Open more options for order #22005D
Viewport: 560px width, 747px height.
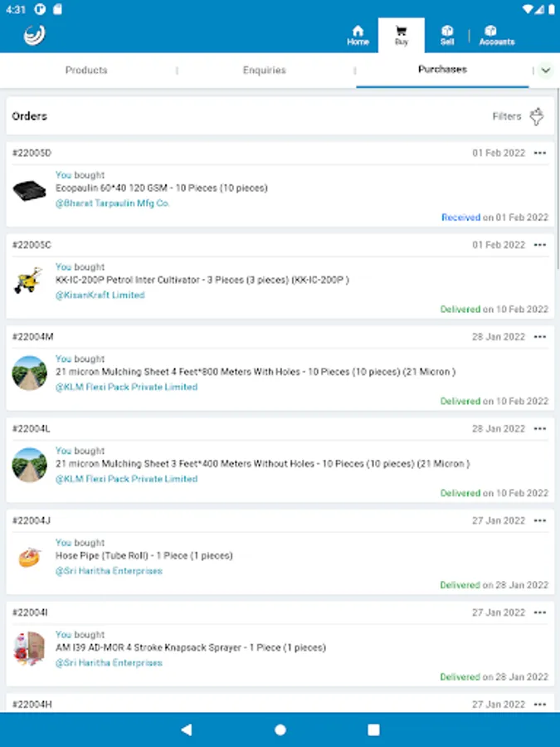(539, 153)
